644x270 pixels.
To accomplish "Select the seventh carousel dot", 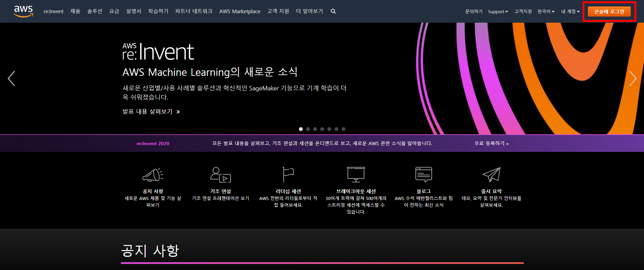I will point(344,129).
